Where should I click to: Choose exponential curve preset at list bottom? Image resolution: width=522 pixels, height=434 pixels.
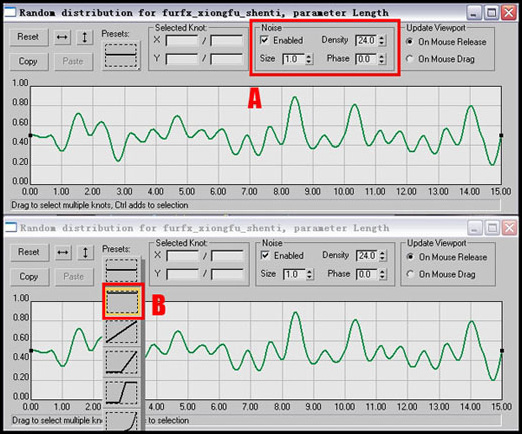click(x=122, y=421)
